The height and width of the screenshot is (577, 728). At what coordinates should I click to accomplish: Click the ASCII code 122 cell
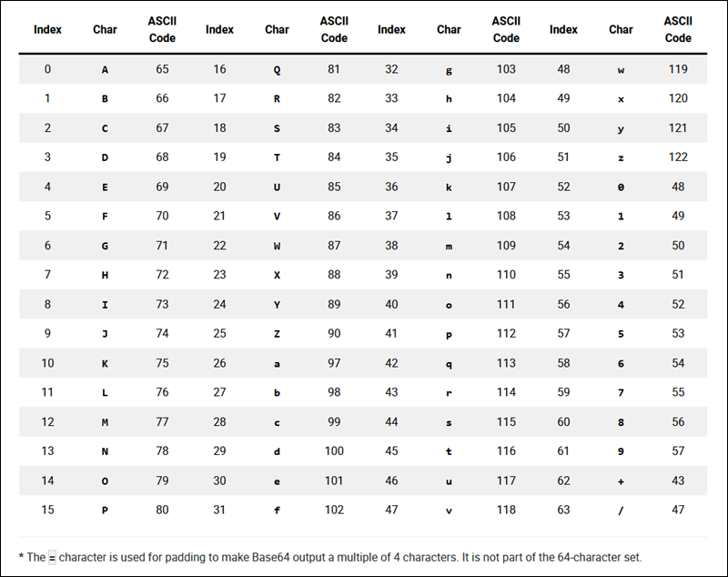pos(678,157)
